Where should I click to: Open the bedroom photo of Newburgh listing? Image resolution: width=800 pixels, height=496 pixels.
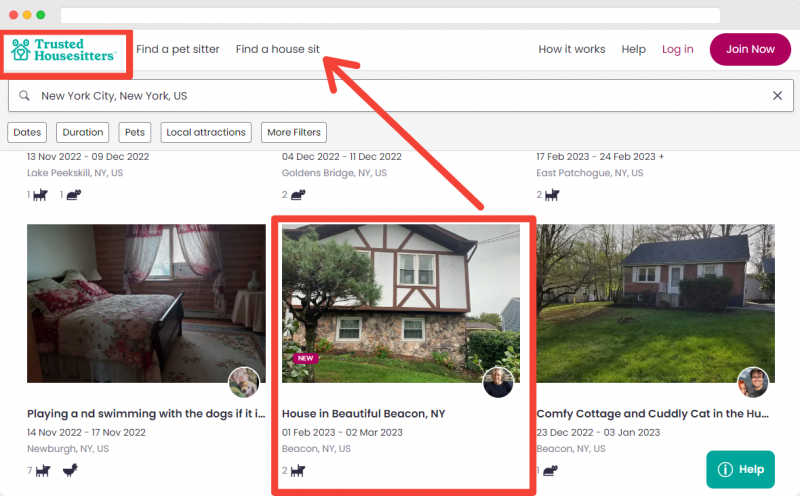tap(146, 303)
